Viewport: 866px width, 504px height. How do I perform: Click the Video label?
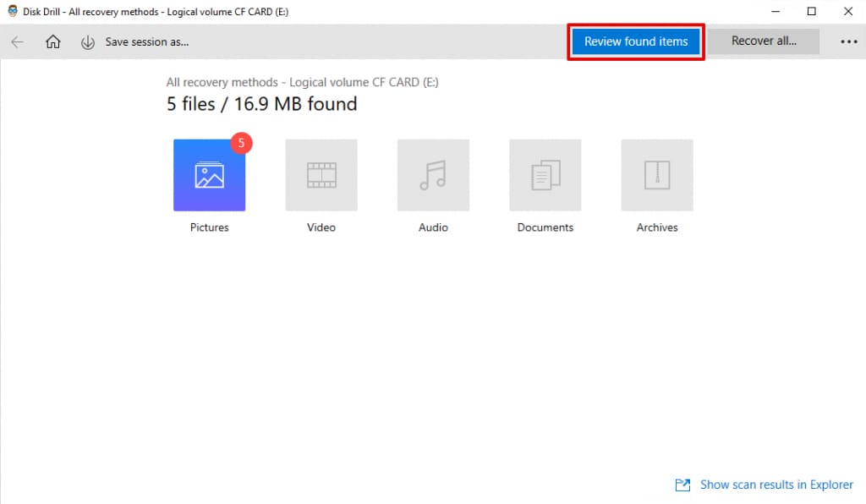coord(321,227)
